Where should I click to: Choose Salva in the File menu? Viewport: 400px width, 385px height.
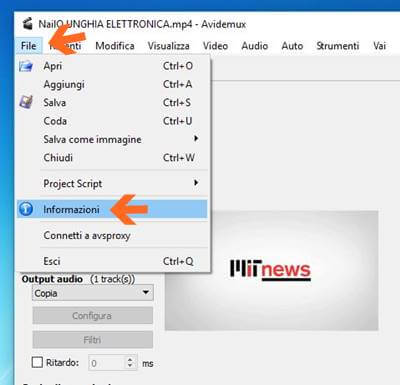coord(112,102)
